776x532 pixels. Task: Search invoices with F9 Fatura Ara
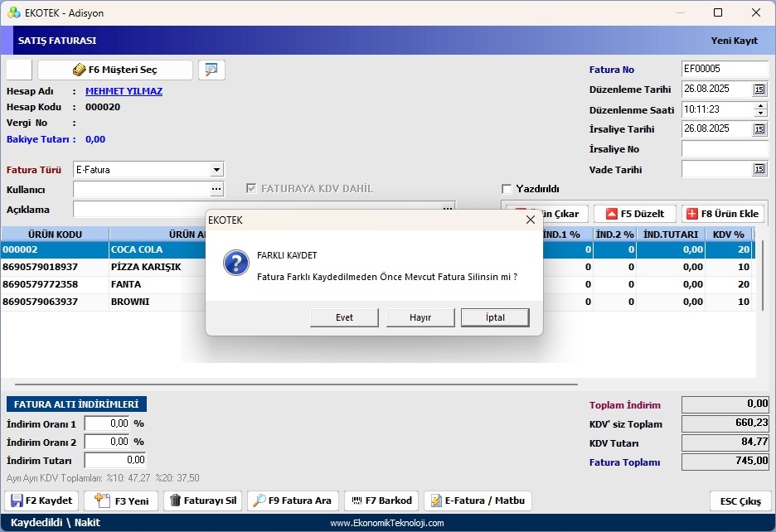click(x=293, y=501)
